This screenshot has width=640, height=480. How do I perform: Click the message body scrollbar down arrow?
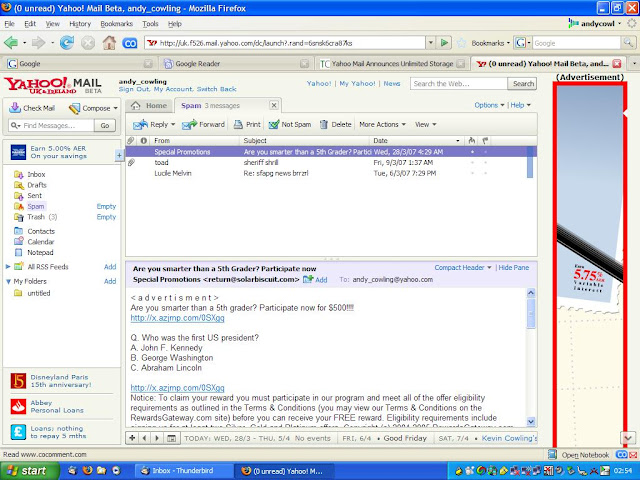click(x=531, y=421)
